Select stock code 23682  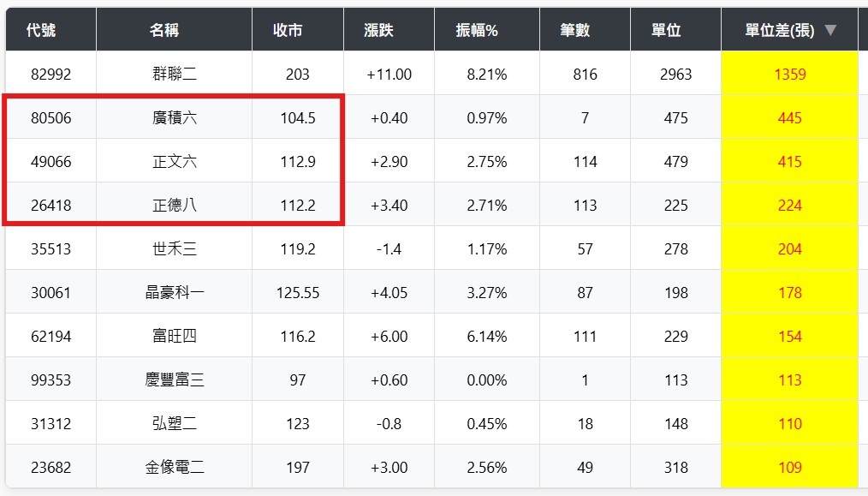pos(51,468)
